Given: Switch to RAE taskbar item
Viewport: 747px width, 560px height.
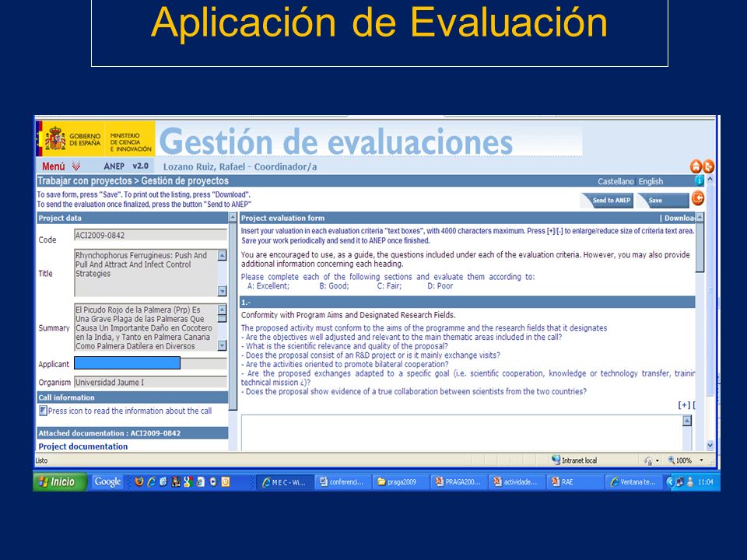Looking at the screenshot, I should click(574, 482).
